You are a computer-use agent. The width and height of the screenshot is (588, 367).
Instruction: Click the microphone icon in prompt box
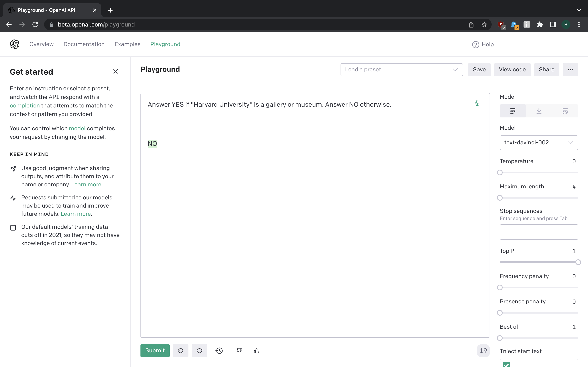(477, 103)
